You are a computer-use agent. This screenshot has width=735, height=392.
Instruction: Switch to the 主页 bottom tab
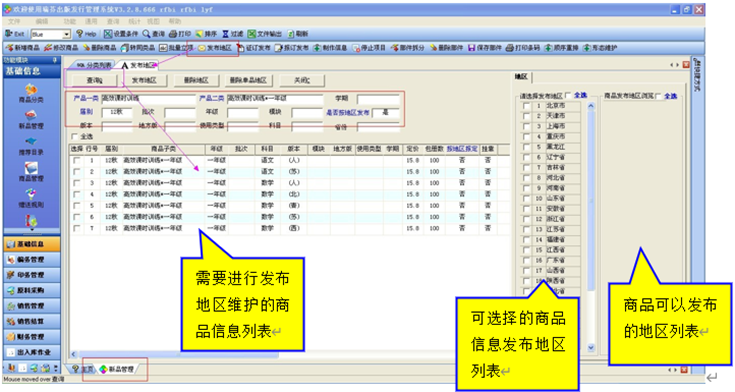point(84,369)
